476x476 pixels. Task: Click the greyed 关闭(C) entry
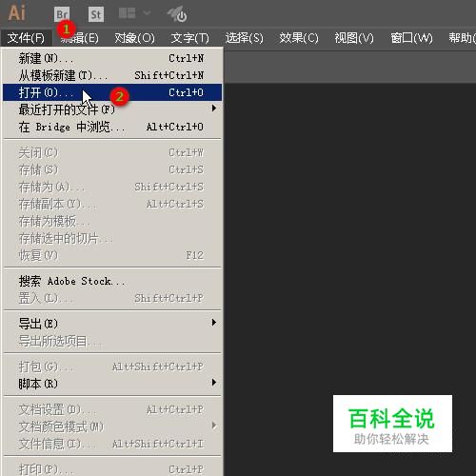(112, 153)
